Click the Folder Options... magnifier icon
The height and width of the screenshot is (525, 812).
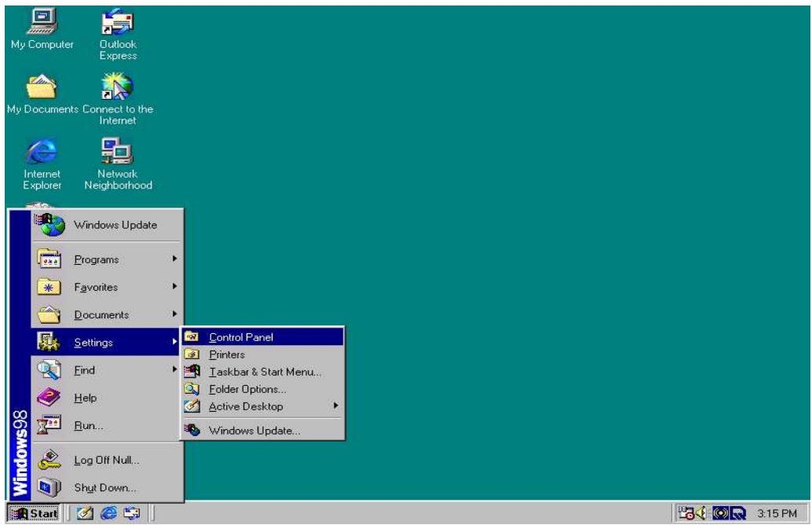192,389
